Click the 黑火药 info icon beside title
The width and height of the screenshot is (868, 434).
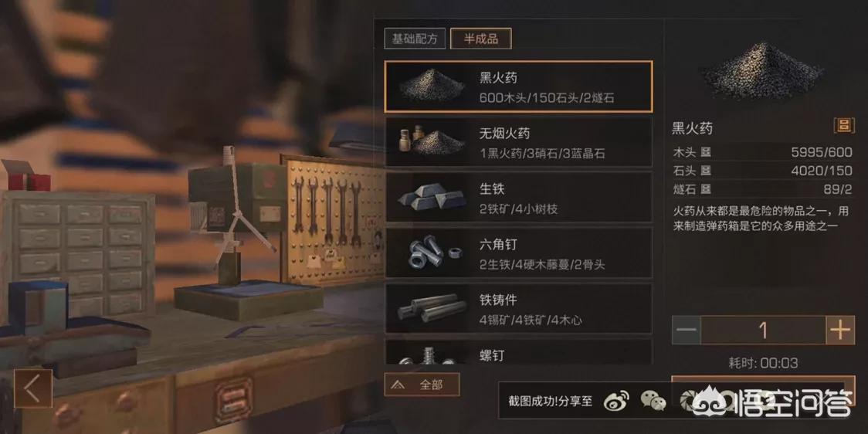click(x=843, y=126)
